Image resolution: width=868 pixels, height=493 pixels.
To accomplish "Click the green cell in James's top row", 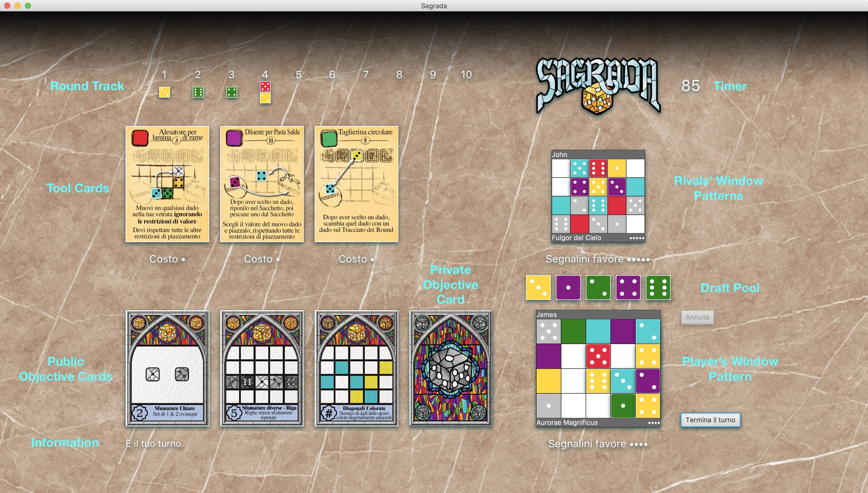I will pyautogui.click(x=573, y=331).
